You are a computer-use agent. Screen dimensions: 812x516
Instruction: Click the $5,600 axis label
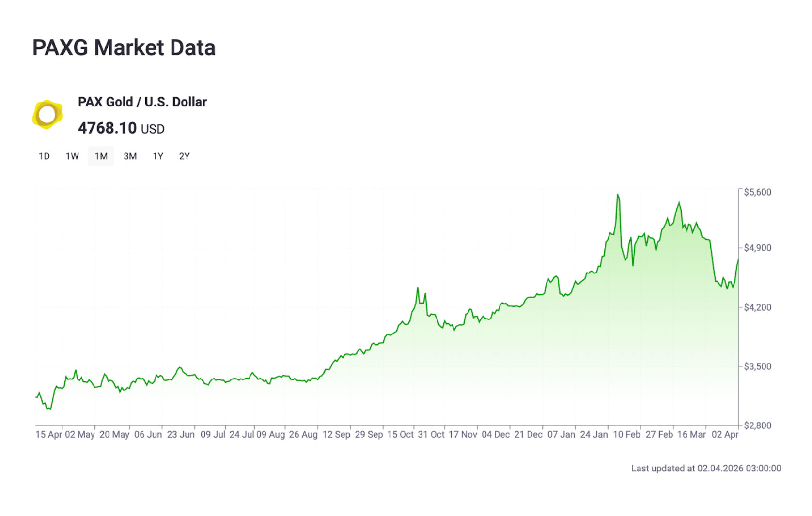[x=757, y=191]
